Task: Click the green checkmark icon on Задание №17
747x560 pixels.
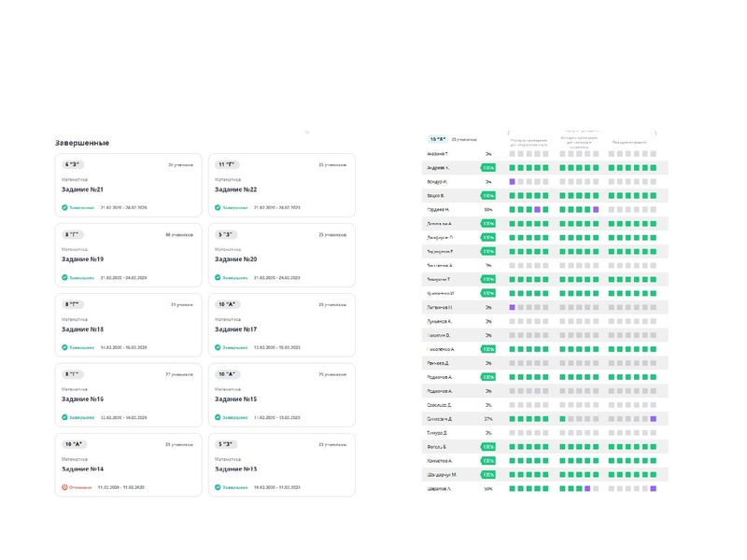Action: (218, 347)
